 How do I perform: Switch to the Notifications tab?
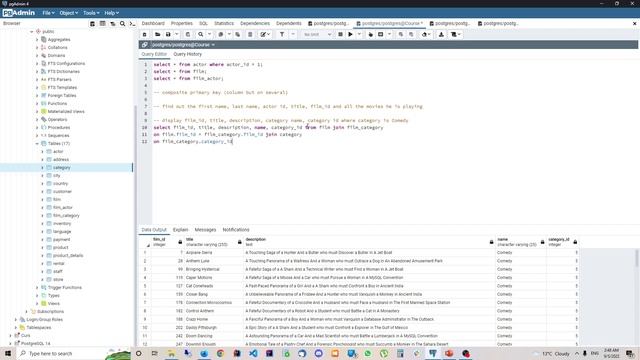point(236,230)
